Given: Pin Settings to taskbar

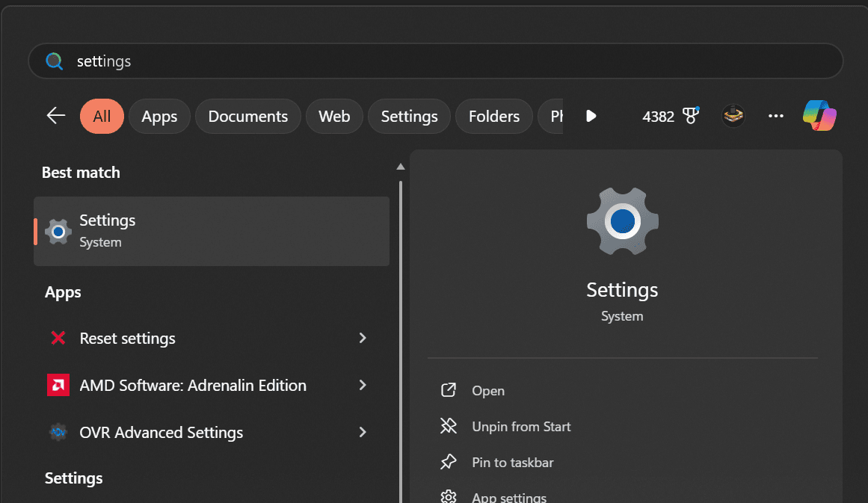Looking at the screenshot, I should (512, 462).
